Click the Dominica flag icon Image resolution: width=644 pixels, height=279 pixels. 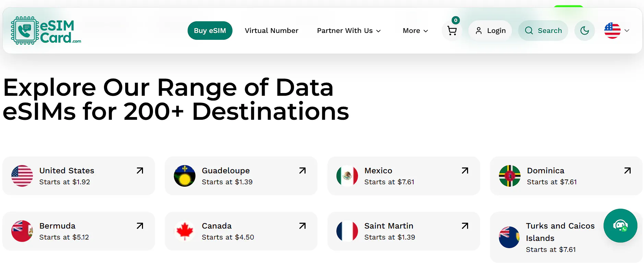click(510, 176)
